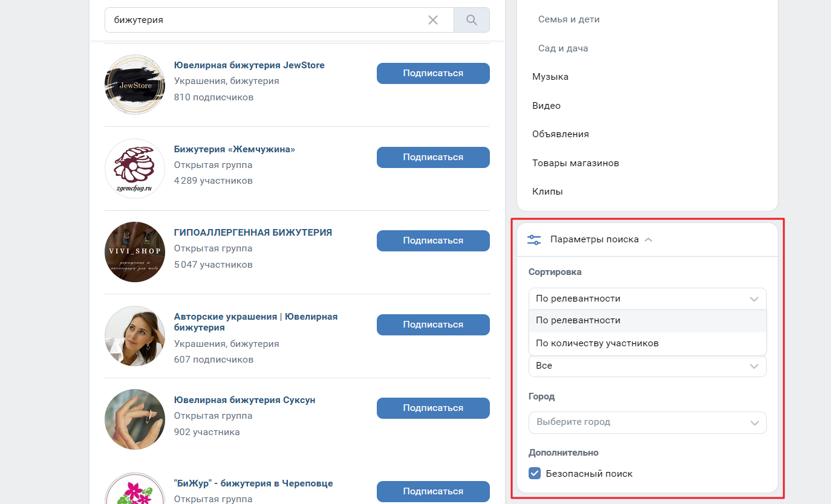The image size is (831, 504).
Task: Open the Суксун hand-with-ring avatar
Action: [135, 419]
